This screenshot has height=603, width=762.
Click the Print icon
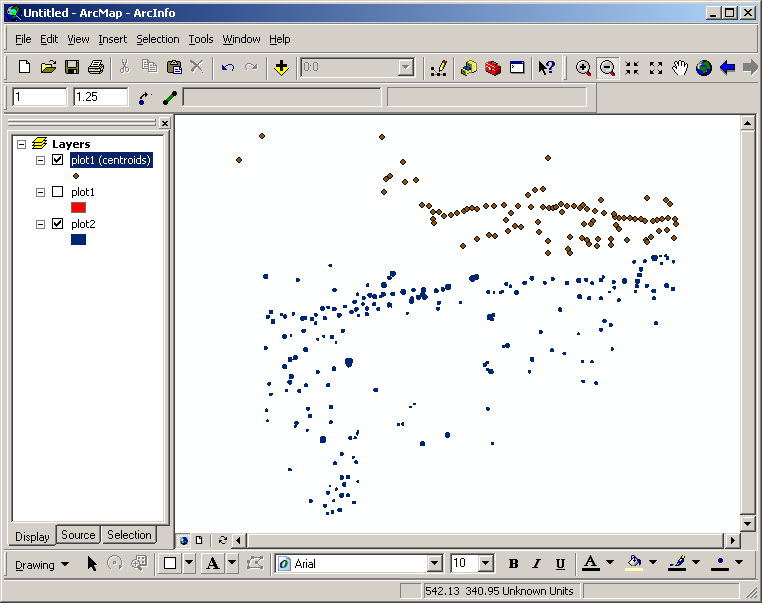pyautogui.click(x=96, y=68)
